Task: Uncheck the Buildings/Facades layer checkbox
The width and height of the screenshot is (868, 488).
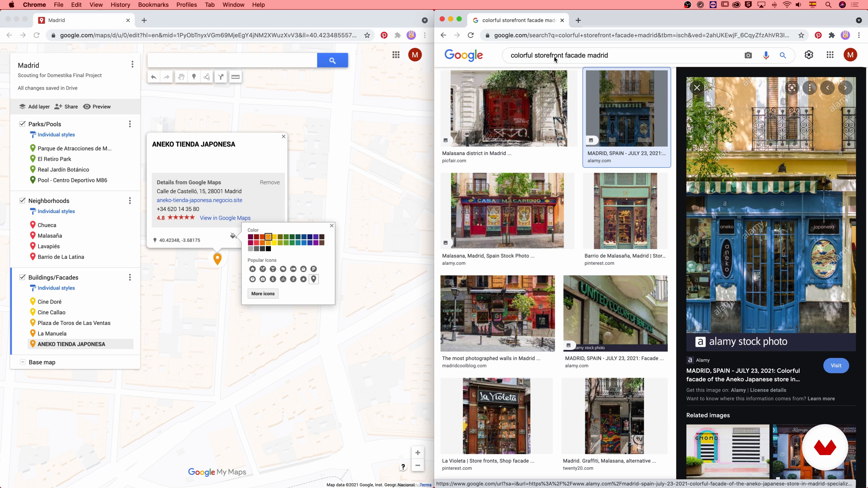Action: pos(22,277)
